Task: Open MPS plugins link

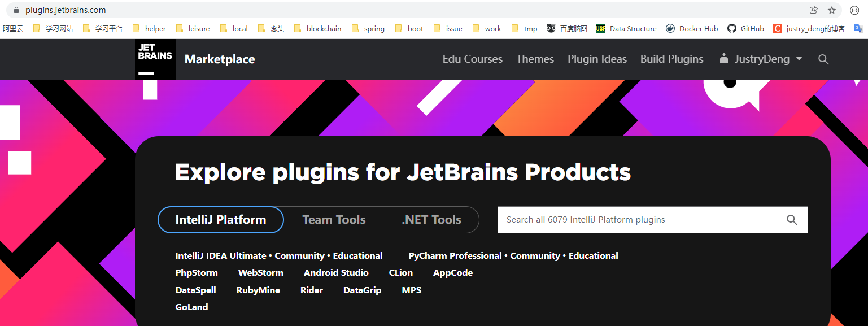Action: click(412, 290)
